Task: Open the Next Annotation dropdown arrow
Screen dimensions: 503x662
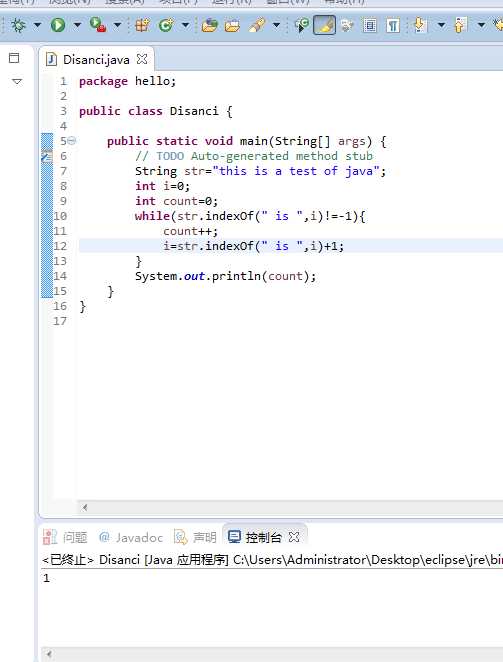Action: click(441, 25)
